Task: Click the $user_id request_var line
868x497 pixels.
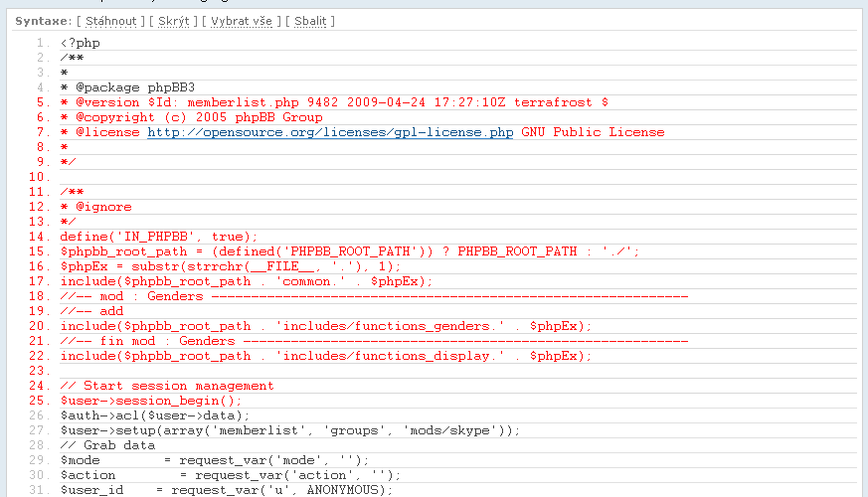Action: tap(227, 490)
